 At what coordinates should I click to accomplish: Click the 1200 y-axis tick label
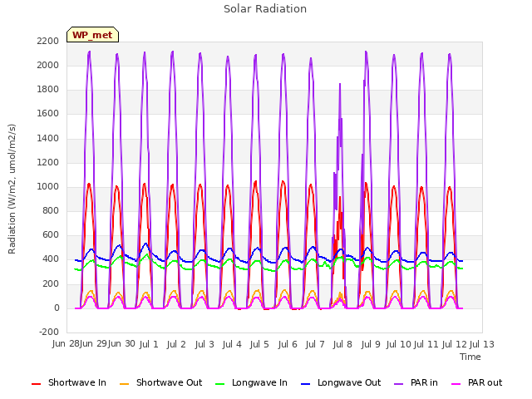(48, 163)
